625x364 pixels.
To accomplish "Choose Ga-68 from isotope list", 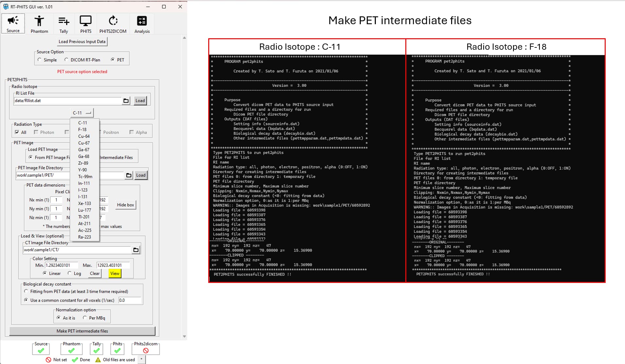I will 85,156.
